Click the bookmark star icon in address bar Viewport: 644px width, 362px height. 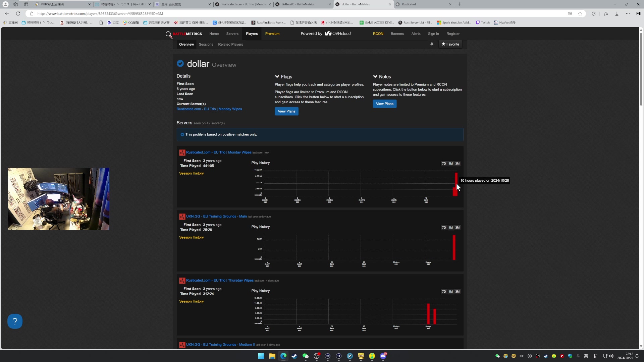[x=580, y=14]
